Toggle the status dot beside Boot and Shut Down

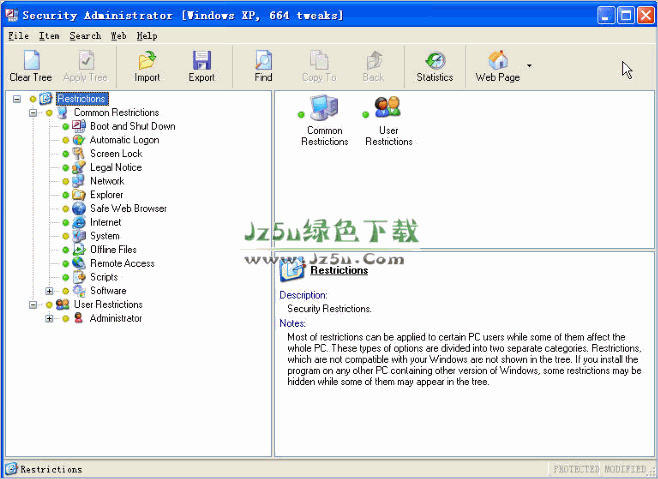pyautogui.click(x=65, y=126)
